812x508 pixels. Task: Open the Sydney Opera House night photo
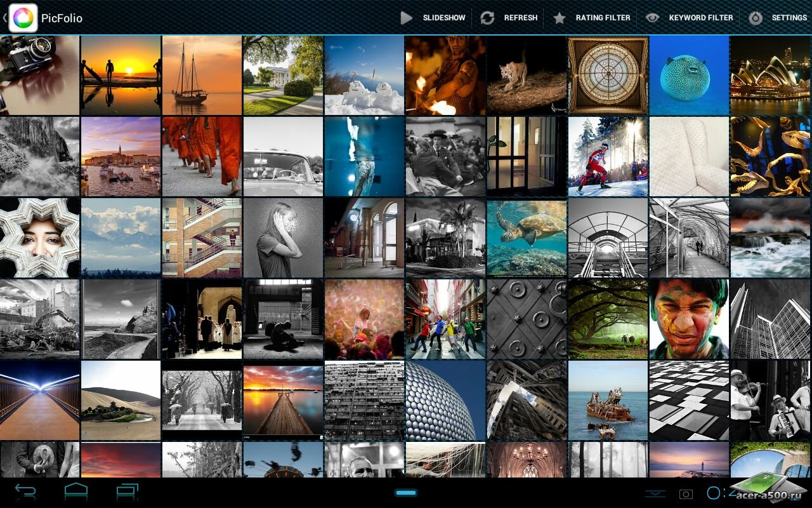(x=771, y=75)
